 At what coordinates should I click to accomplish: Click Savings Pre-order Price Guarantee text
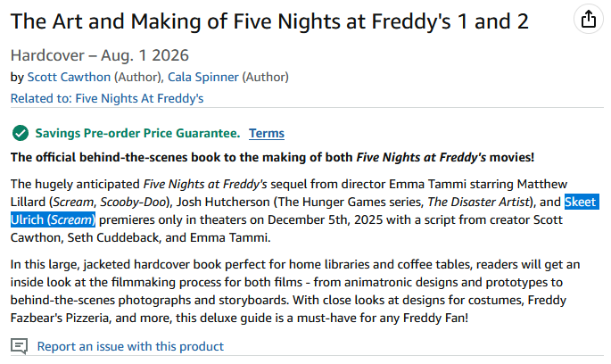(x=137, y=133)
